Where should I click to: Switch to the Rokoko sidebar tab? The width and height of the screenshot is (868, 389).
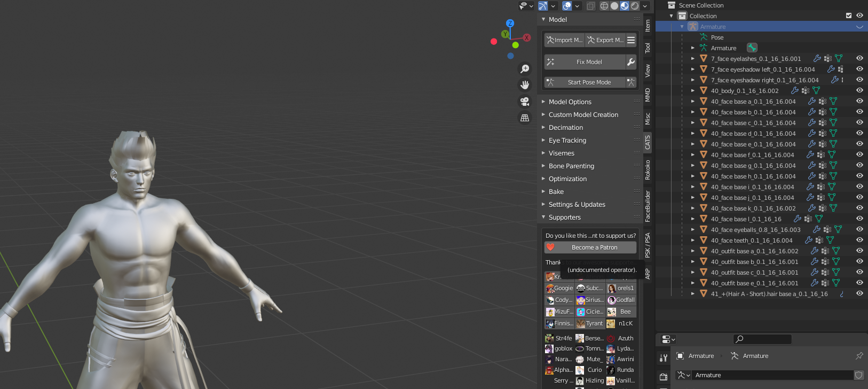[x=648, y=169]
